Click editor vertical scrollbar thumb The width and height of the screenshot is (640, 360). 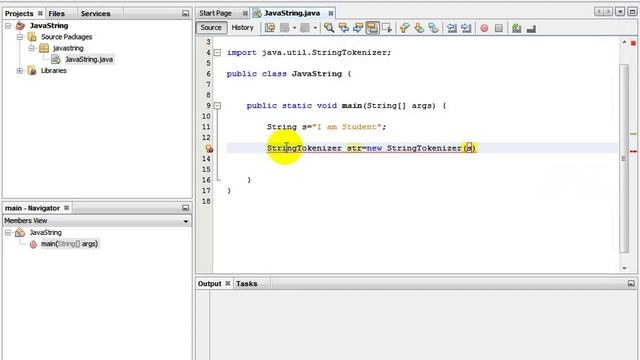[x=624, y=158]
